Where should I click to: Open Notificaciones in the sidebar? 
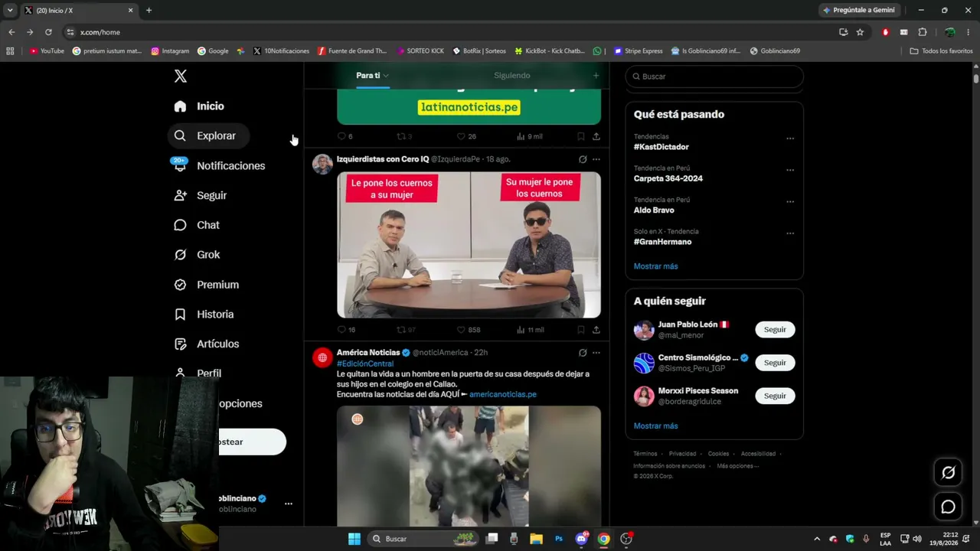click(x=219, y=165)
